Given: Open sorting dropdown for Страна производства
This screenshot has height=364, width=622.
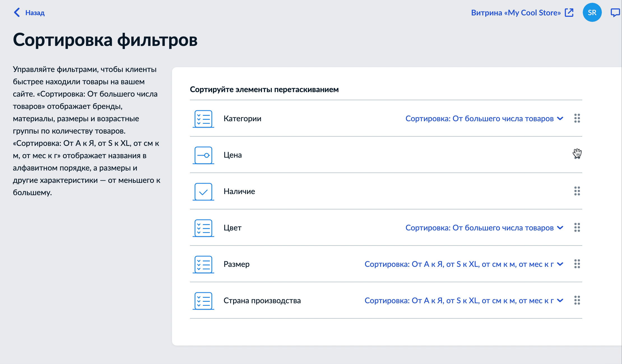Looking at the screenshot, I should click(x=464, y=301).
